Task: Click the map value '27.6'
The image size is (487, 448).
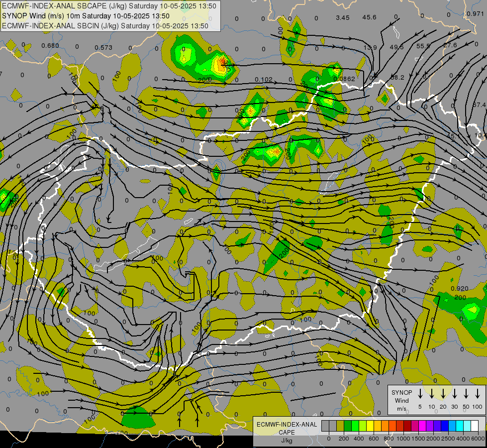Action: click(450, 45)
